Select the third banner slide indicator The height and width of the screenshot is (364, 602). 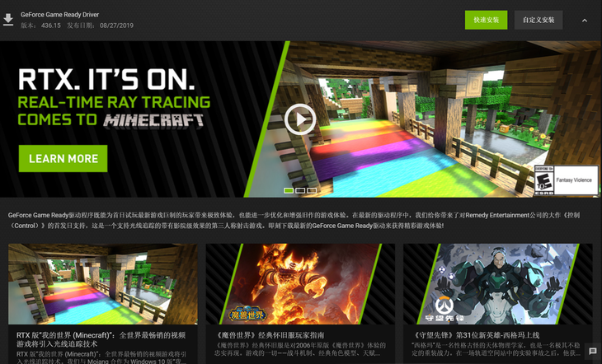point(312,190)
